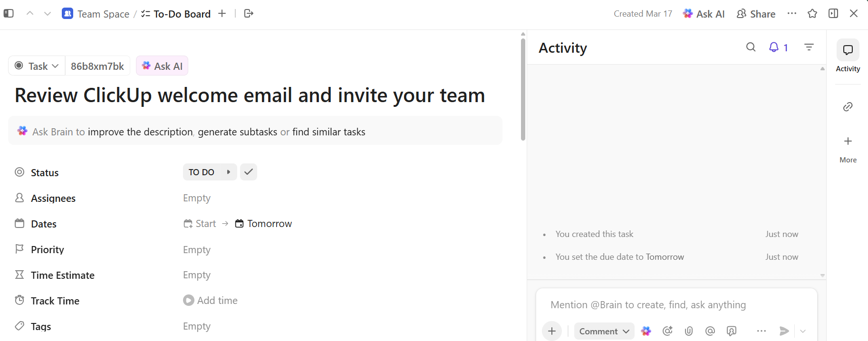Open the links icon in right sidebar
868x341 pixels.
[x=848, y=107]
